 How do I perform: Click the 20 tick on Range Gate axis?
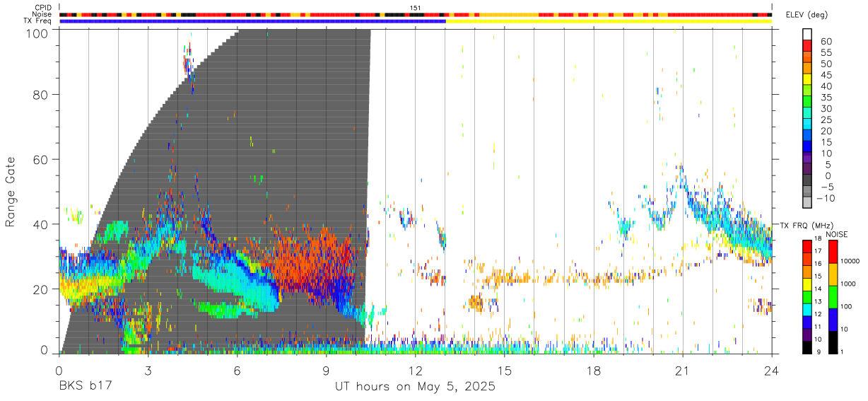point(42,289)
